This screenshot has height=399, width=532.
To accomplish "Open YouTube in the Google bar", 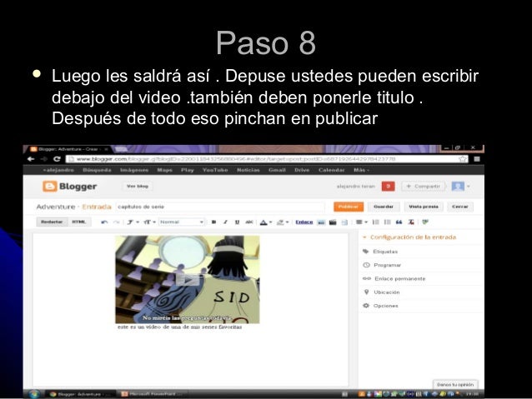I will (215, 170).
